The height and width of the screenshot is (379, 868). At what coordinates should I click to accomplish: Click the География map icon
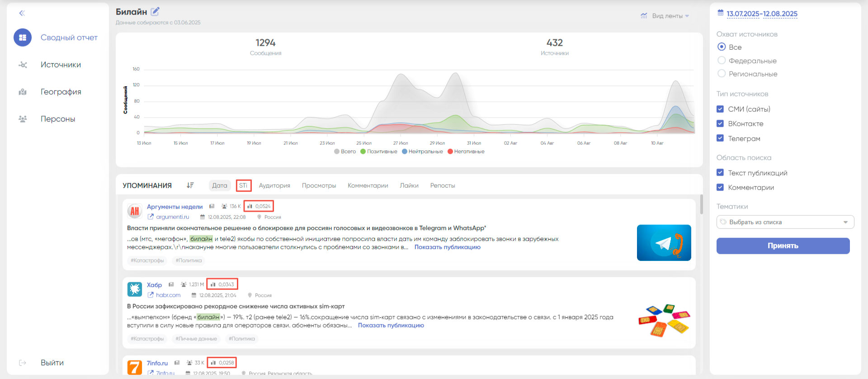(23, 92)
